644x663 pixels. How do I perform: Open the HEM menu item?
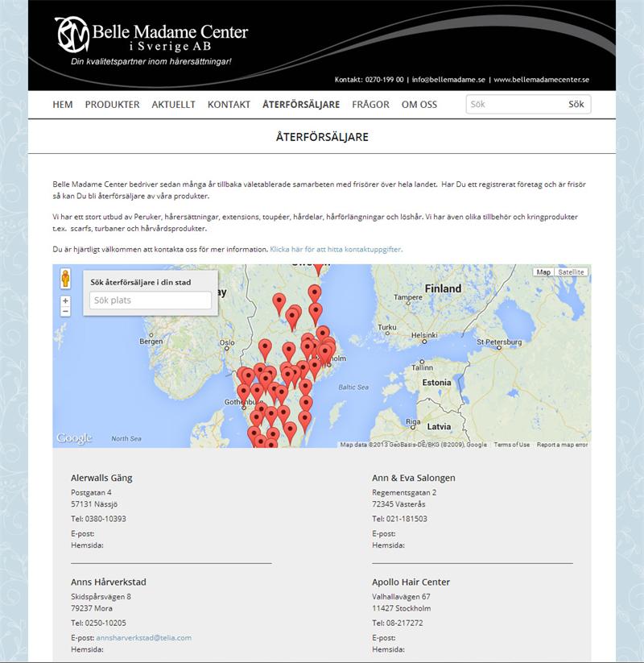pos(63,105)
